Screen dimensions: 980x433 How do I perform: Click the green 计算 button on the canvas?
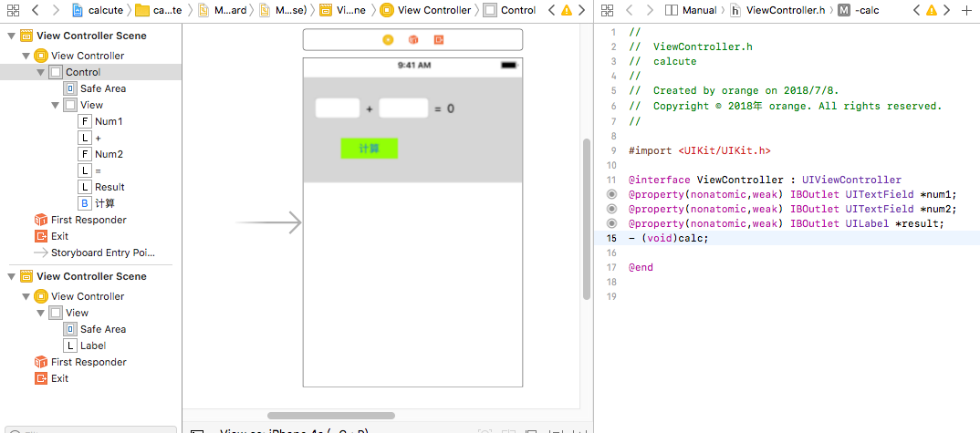click(x=370, y=149)
